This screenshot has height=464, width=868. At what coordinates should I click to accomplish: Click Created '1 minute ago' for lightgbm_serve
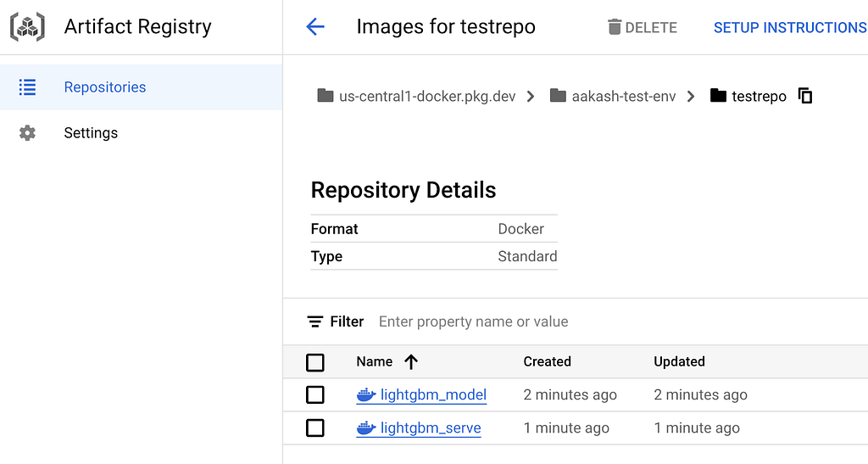(566, 428)
